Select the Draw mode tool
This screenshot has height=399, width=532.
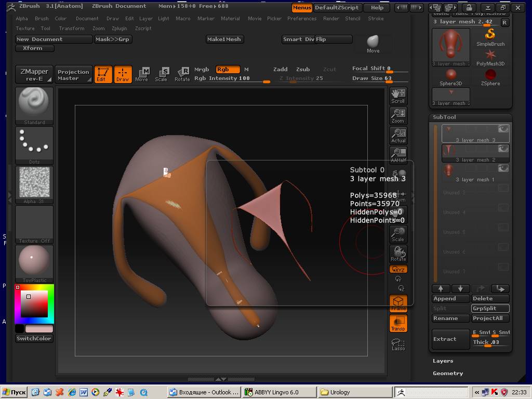coord(123,74)
